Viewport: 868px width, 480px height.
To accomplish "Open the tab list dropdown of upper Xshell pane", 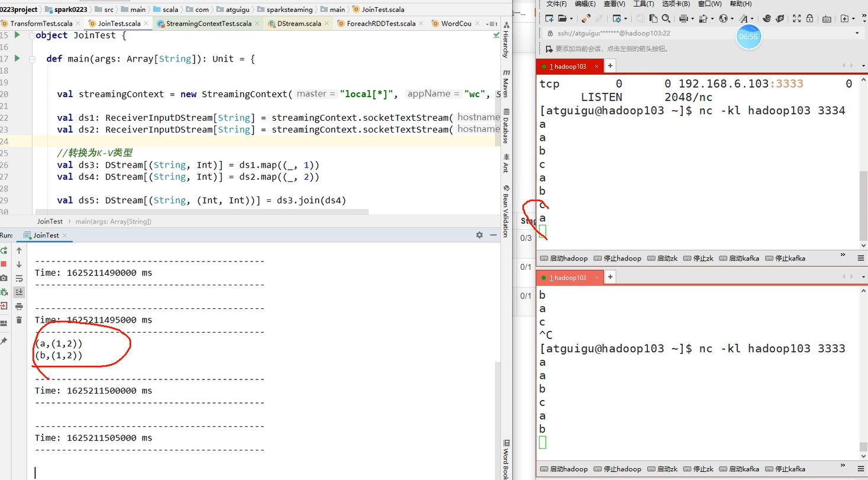I will coord(863,66).
